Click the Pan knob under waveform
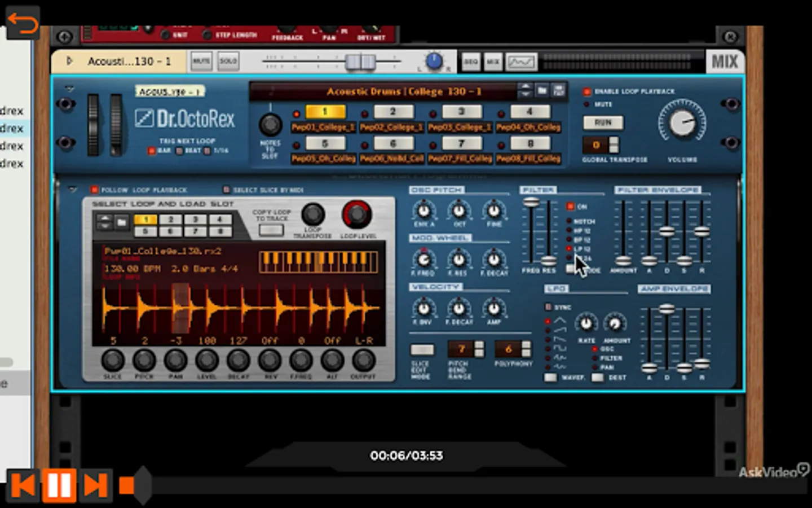This screenshot has height=508, width=812. coord(175,360)
